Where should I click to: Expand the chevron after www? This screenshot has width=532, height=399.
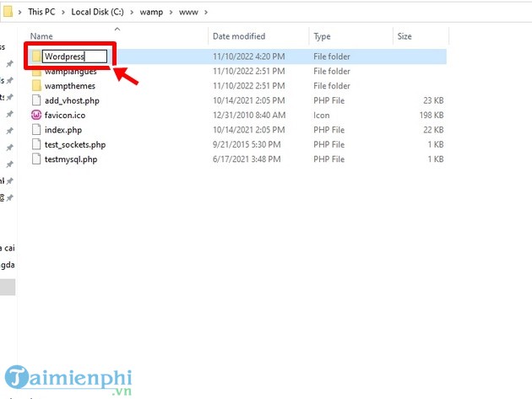[205, 12]
